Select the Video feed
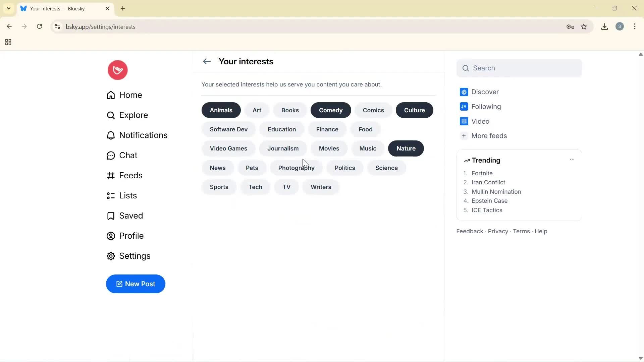644x362 pixels. pos(481,121)
